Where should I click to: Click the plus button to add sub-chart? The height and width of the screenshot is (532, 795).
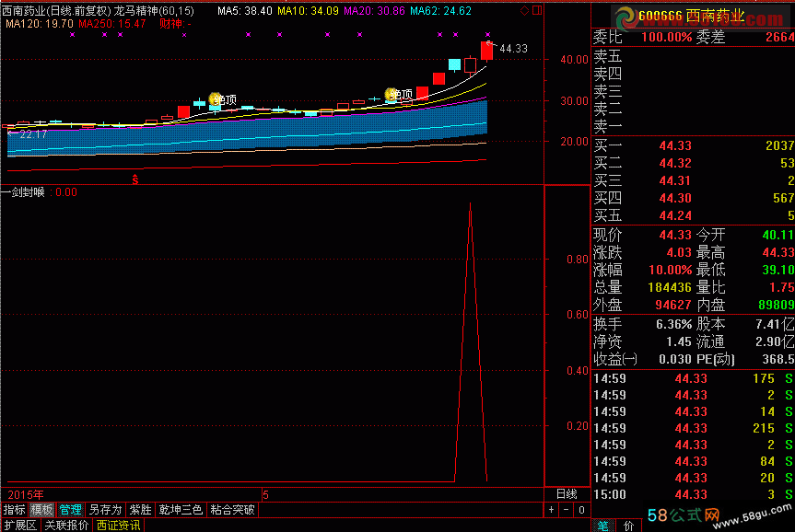point(551,510)
